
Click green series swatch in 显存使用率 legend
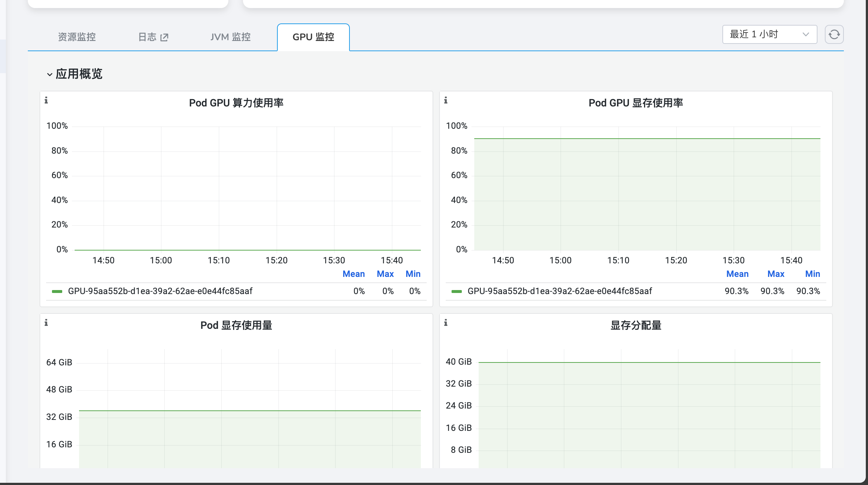457,292
